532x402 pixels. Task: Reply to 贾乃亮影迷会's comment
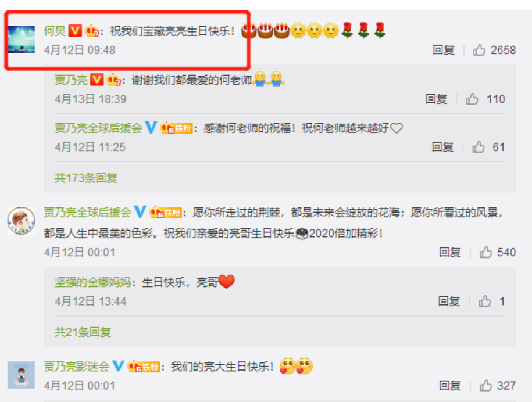click(x=450, y=385)
